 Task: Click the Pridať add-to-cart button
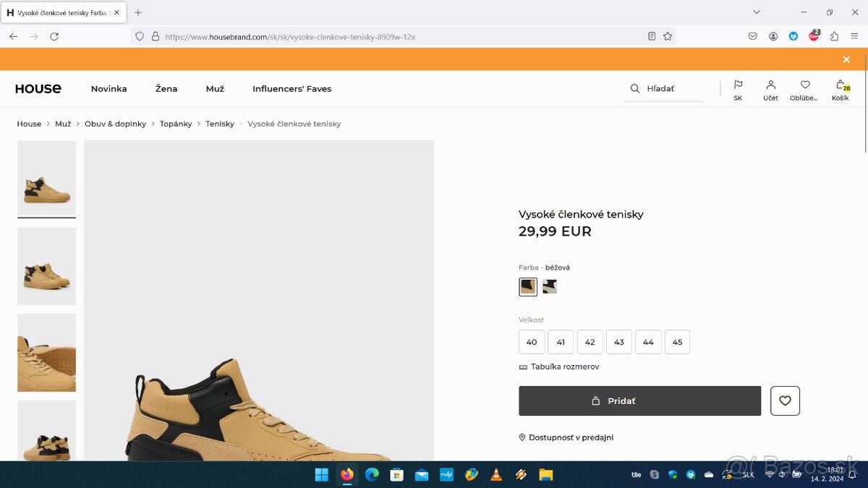639,401
